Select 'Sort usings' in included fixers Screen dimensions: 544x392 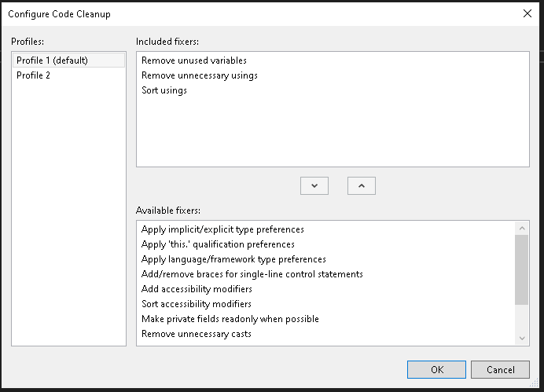point(164,90)
